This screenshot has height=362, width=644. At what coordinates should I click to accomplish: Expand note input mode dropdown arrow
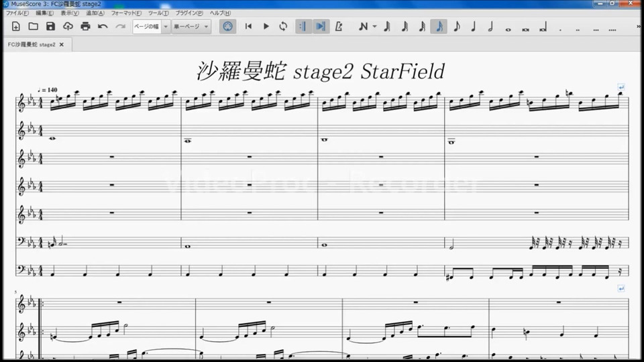point(374,27)
